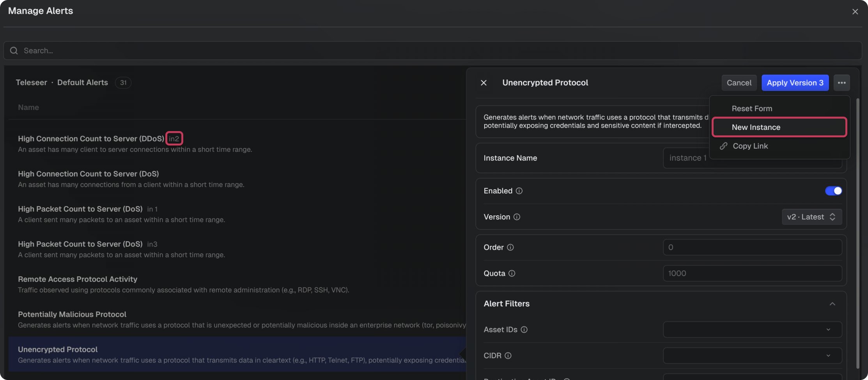
Task: Open the Version v2 Latest dropdown
Action: coord(811,217)
